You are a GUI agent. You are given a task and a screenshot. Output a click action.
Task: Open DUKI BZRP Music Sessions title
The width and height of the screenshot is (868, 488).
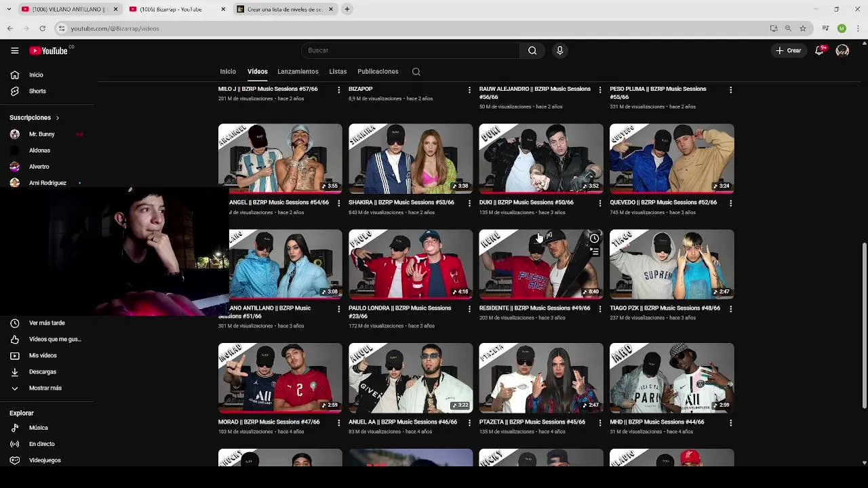[526, 203]
